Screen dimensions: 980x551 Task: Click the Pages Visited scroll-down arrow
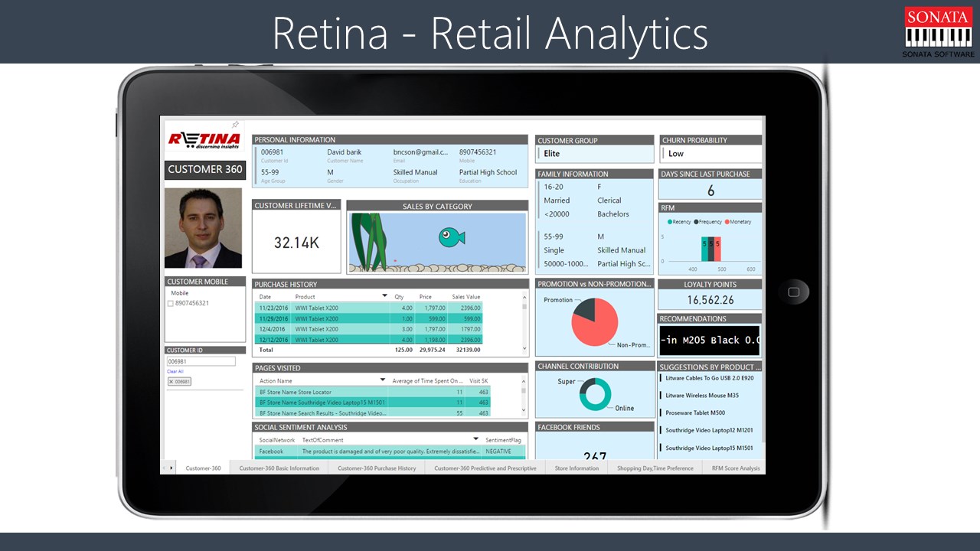524,412
